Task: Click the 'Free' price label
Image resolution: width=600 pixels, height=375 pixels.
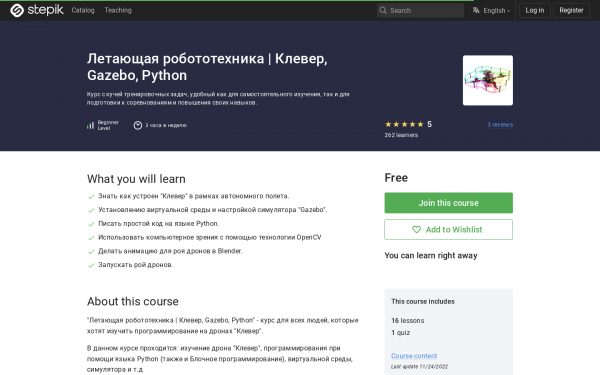Action: (396, 178)
